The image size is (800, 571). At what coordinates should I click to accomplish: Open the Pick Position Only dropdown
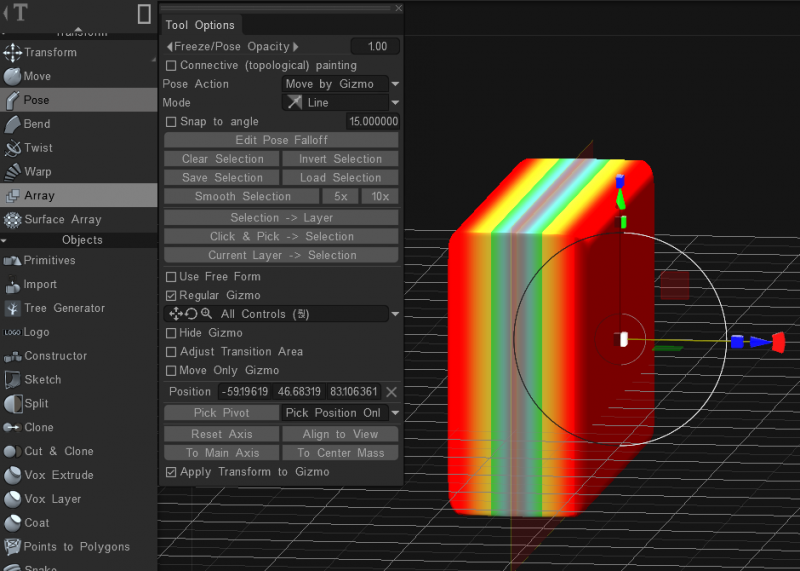340,413
